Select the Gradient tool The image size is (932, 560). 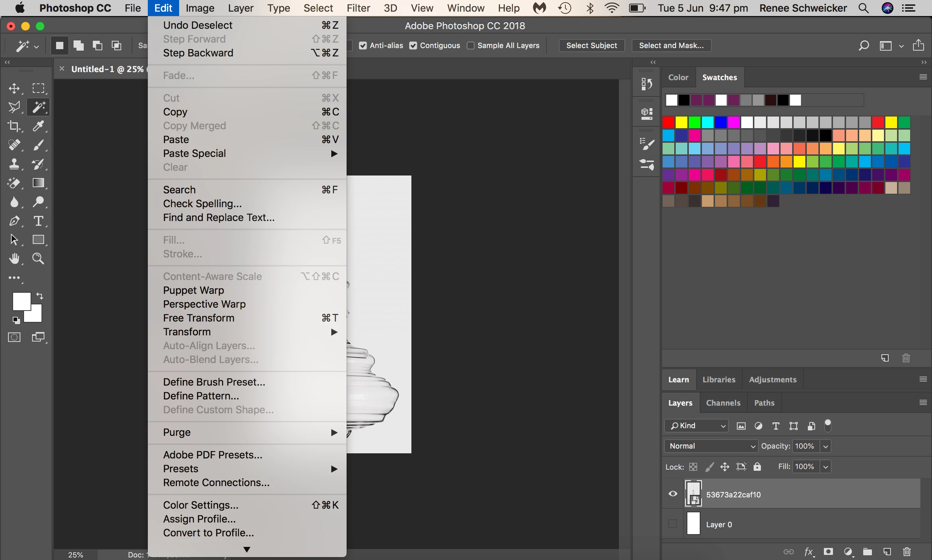(38, 183)
